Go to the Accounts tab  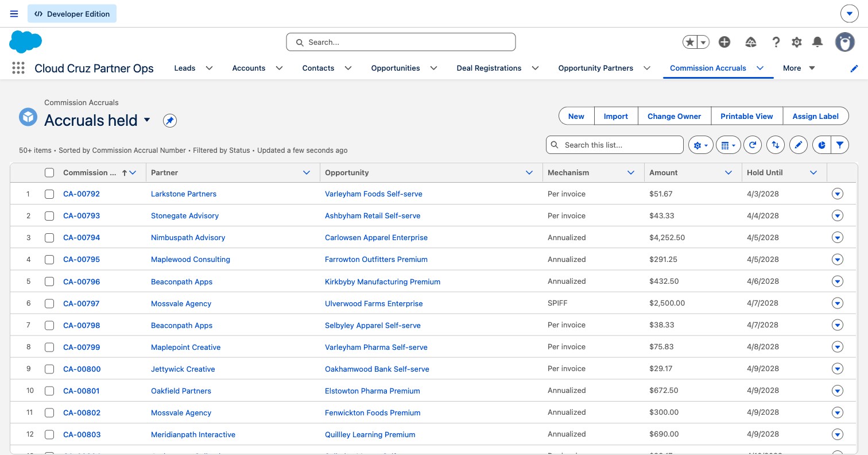pos(249,68)
